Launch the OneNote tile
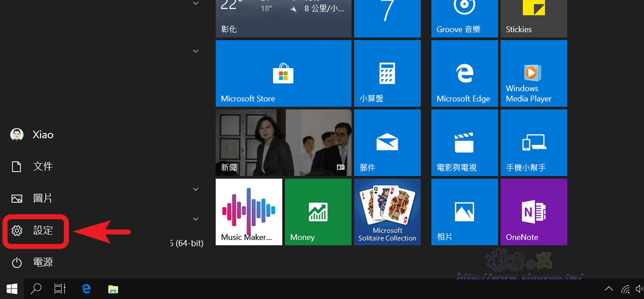Screen dimensions: 644x299 click(534, 212)
